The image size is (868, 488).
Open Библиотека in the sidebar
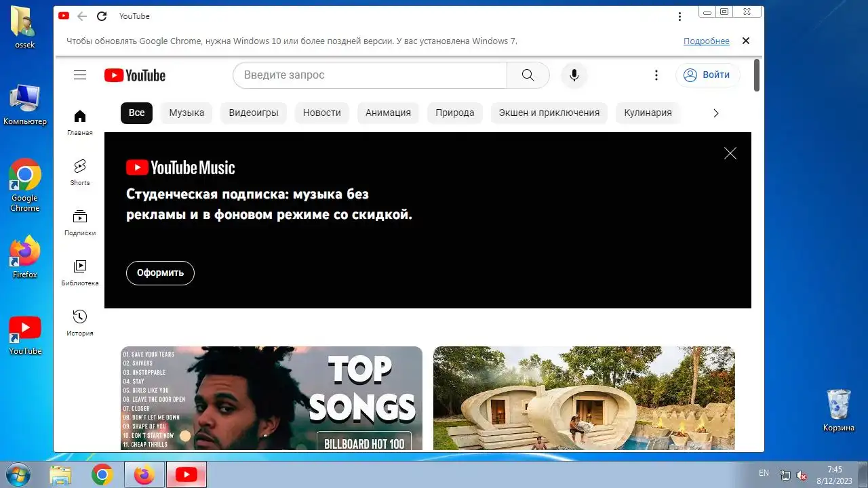point(80,272)
